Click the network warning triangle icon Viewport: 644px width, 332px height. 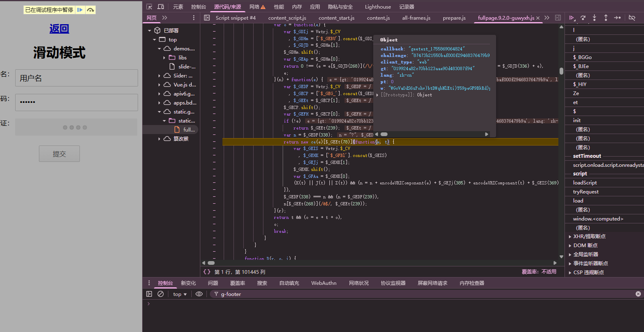263,7
